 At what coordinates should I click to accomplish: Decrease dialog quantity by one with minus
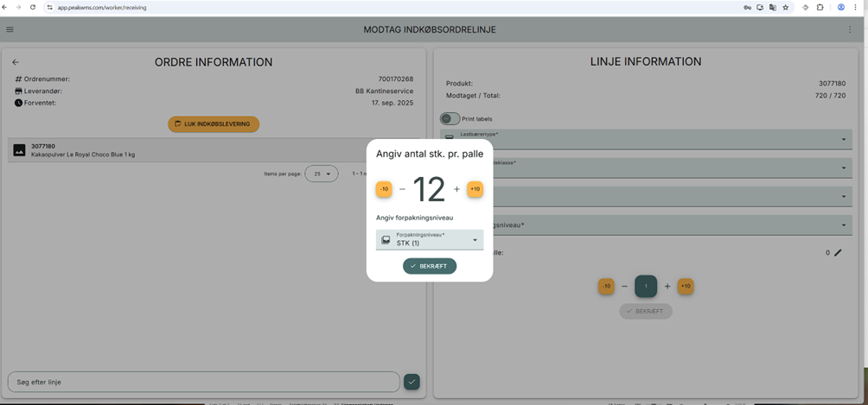[403, 189]
